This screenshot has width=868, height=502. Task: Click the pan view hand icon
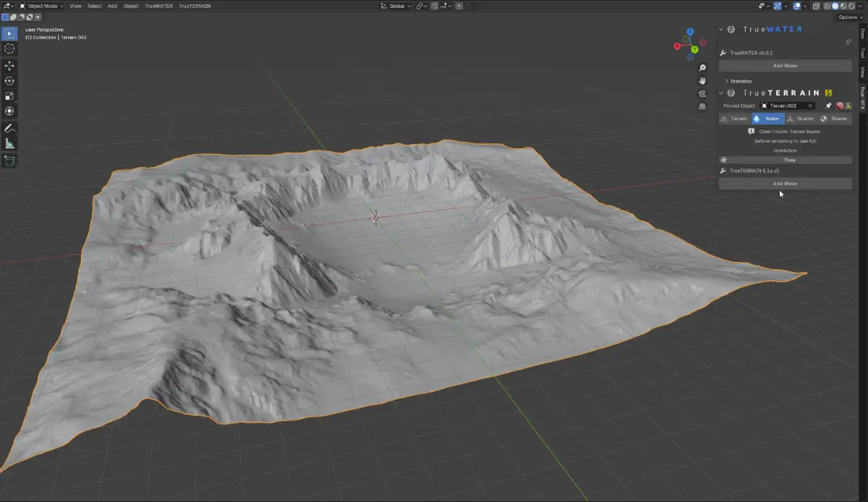pyautogui.click(x=702, y=81)
